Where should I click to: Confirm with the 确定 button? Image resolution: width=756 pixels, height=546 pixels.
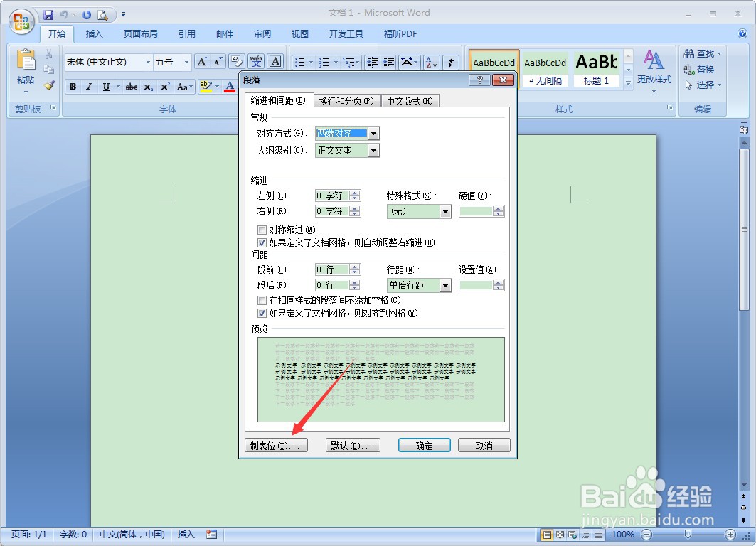tap(425, 446)
